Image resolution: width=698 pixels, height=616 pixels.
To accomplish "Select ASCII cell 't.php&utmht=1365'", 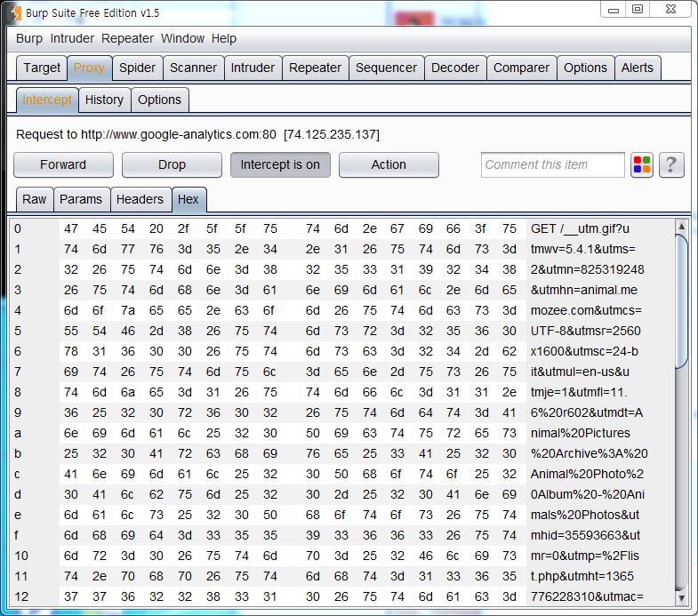I will (582, 576).
